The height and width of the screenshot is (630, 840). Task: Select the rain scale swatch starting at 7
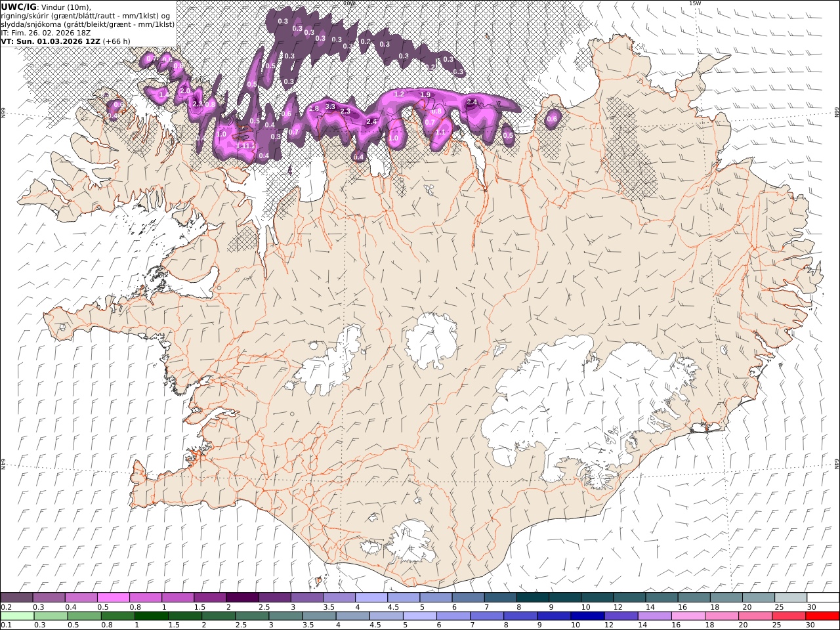tap(486, 616)
